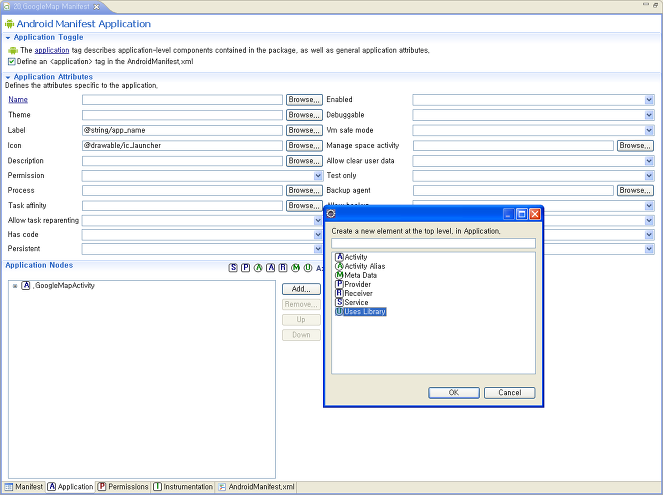Open the Persistent dropdown
The image size is (663, 495).
[318, 249]
